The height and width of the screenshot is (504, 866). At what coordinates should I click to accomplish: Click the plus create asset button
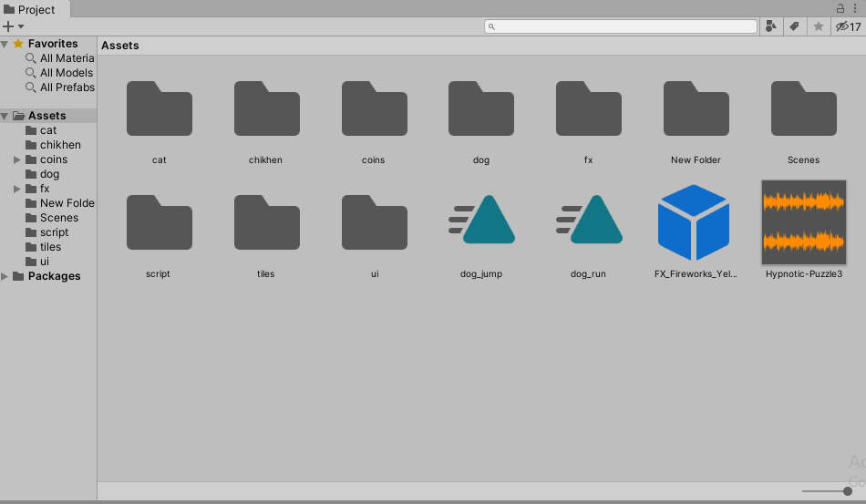[x=8, y=26]
